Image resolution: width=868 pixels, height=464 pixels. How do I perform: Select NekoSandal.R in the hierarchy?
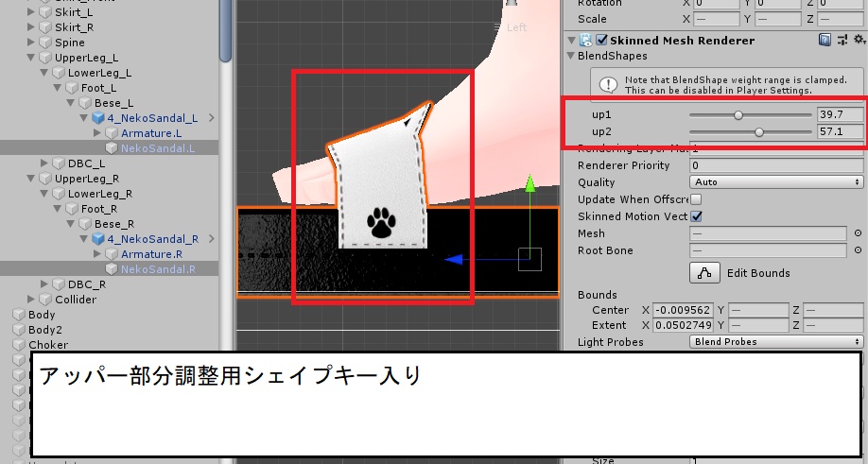coord(158,269)
